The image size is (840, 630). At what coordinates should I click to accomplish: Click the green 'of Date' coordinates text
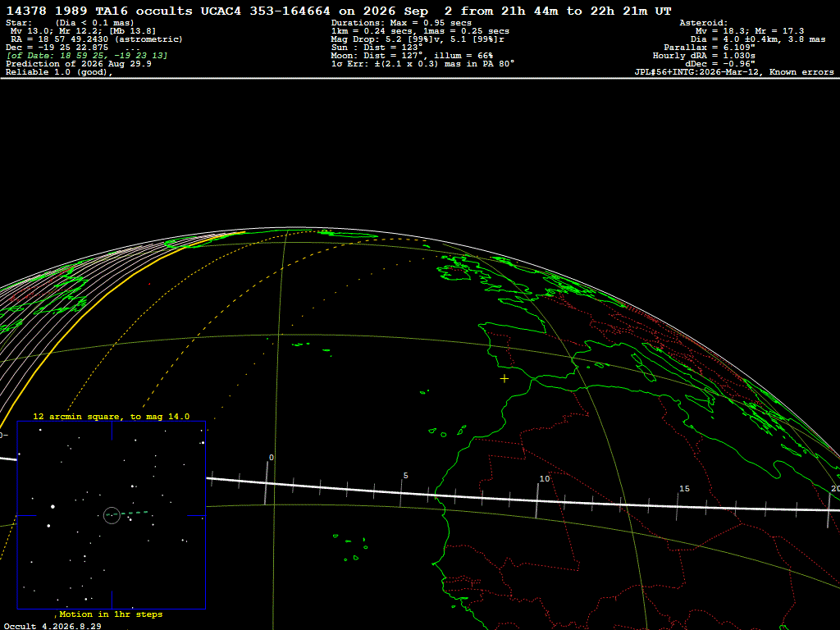coord(87,56)
